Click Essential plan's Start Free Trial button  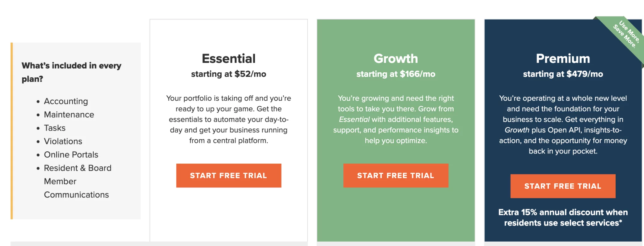pyautogui.click(x=229, y=176)
